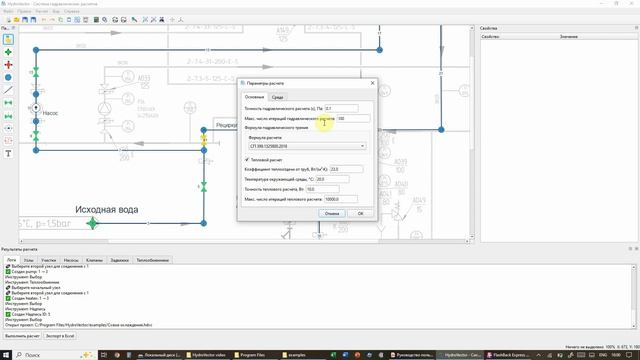The height and width of the screenshot is (360, 640).
Task: Click the Выполнить расчет button
Action: click(22, 336)
